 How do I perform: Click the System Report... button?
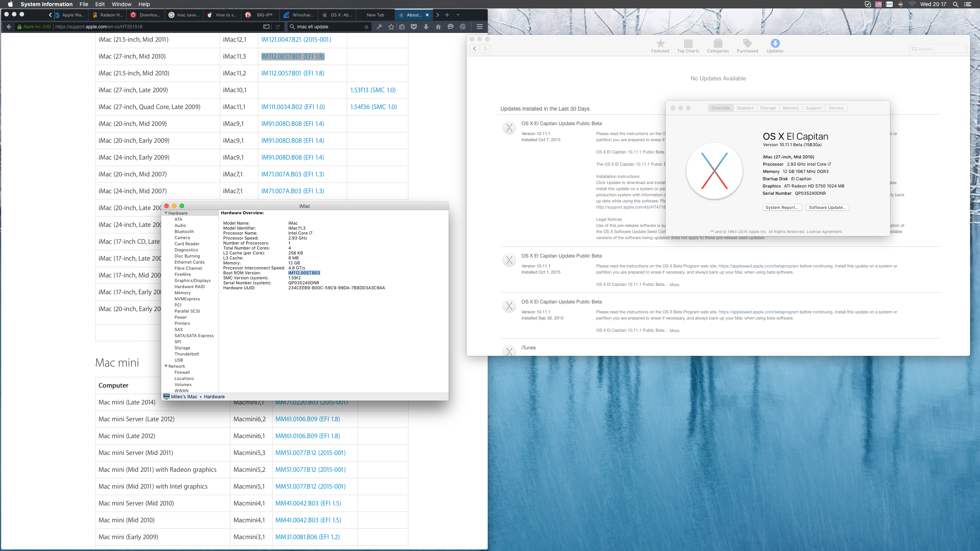pyautogui.click(x=782, y=207)
